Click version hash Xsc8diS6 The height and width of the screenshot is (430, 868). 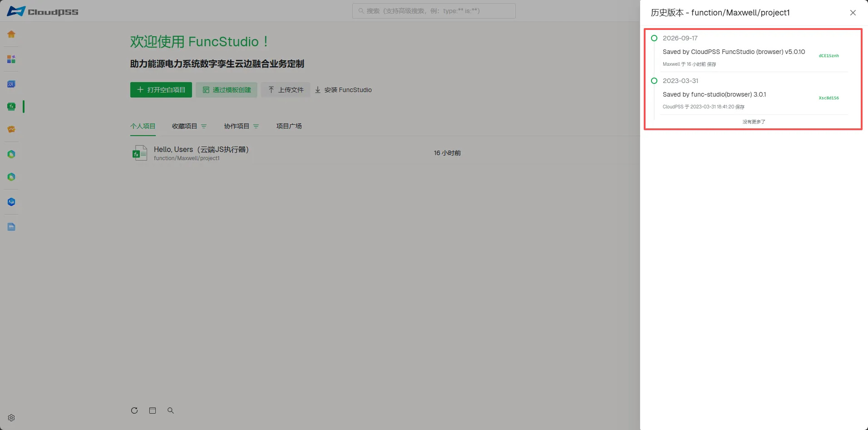[x=829, y=98]
